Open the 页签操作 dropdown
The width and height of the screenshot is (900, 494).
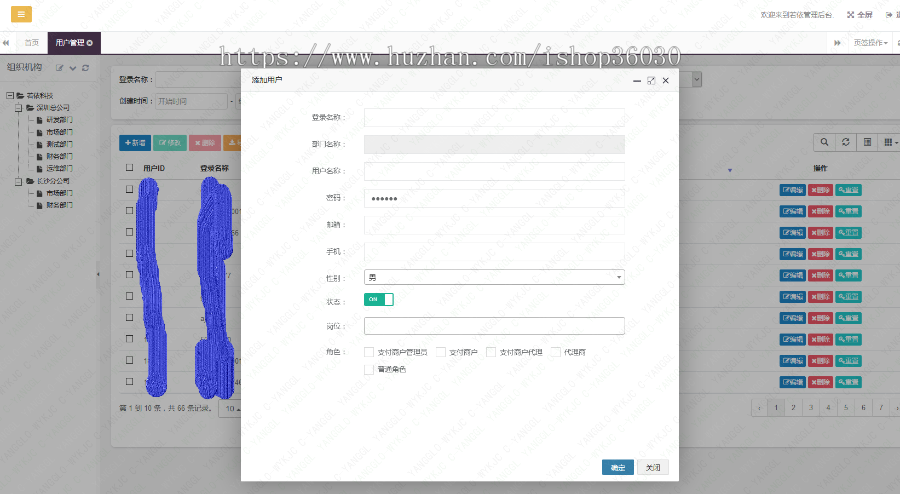[869, 43]
